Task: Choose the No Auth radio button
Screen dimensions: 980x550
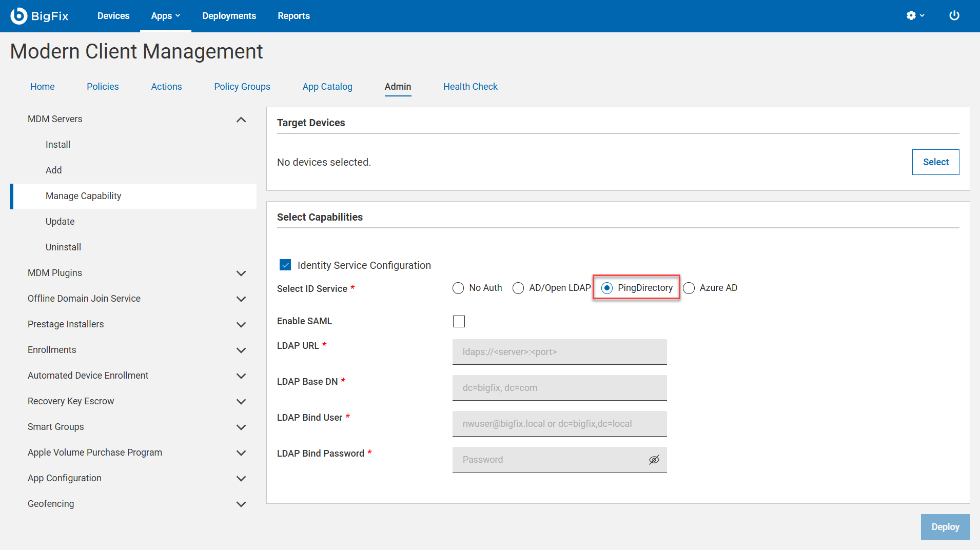Action: tap(458, 288)
